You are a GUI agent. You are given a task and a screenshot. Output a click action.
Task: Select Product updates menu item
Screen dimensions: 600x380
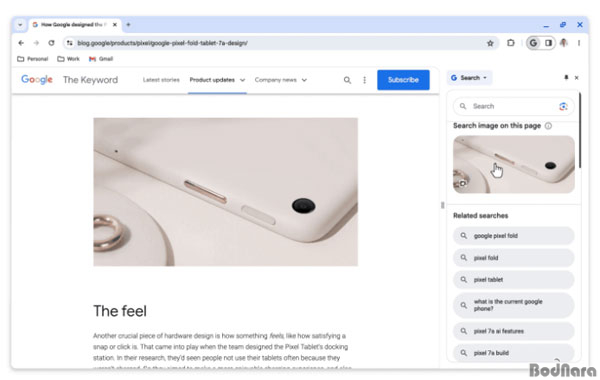[x=212, y=80]
